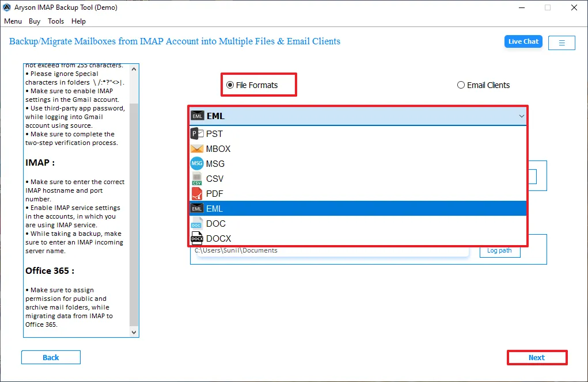Click the IMAP heading in instructions
Viewport: 588px width, 382px height.
tap(40, 163)
